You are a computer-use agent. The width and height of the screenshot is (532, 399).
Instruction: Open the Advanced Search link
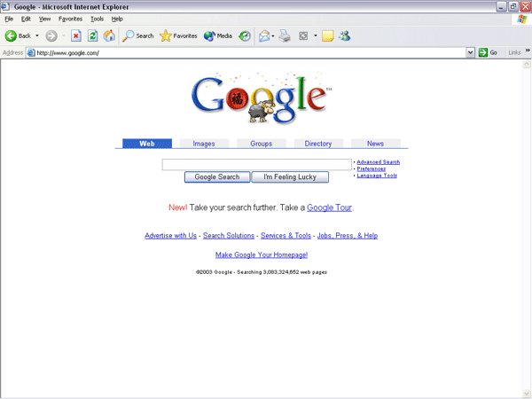[x=379, y=162]
